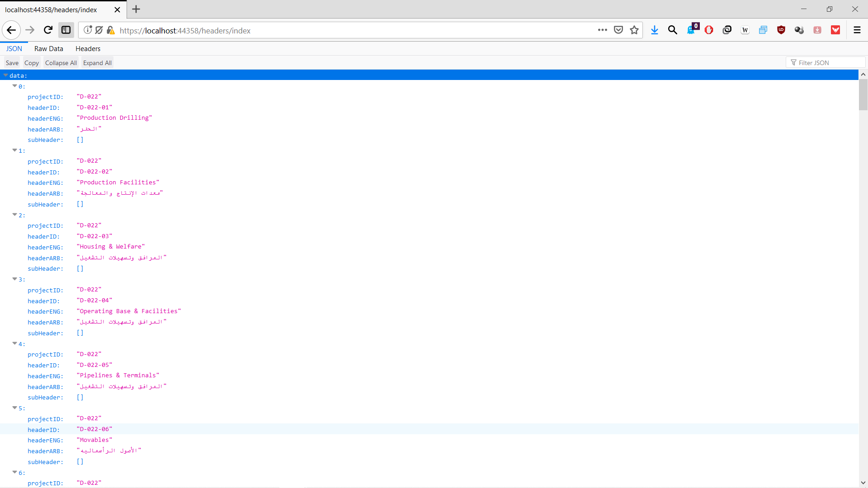Switch to the Headers tab
Image resolution: width=868 pixels, height=488 pixels.
(88, 49)
